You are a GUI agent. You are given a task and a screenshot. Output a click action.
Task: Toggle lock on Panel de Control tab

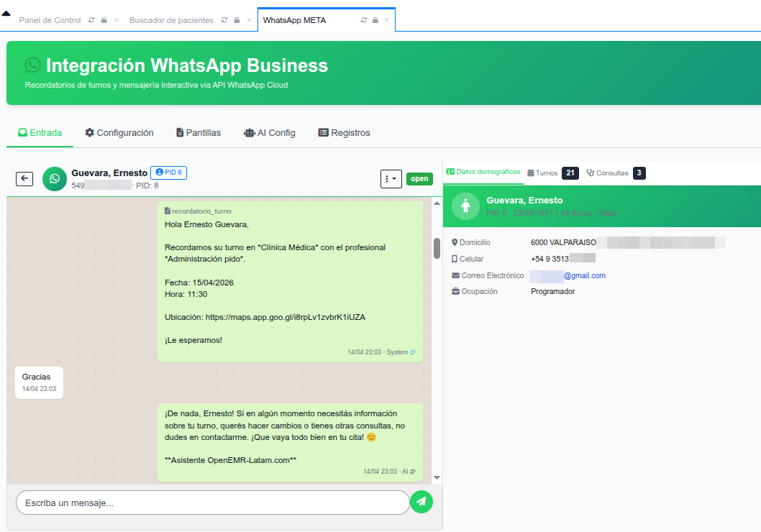pyautogui.click(x=104, y=20)
